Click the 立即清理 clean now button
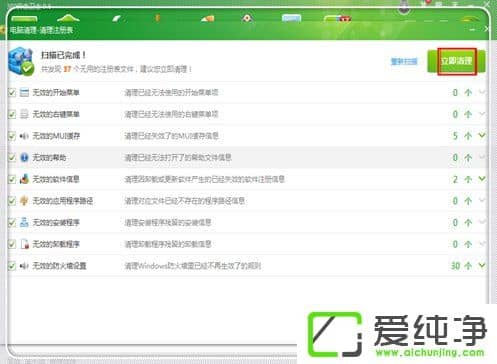The height and width of the screenshot is (364, 497). coord(456,61)
